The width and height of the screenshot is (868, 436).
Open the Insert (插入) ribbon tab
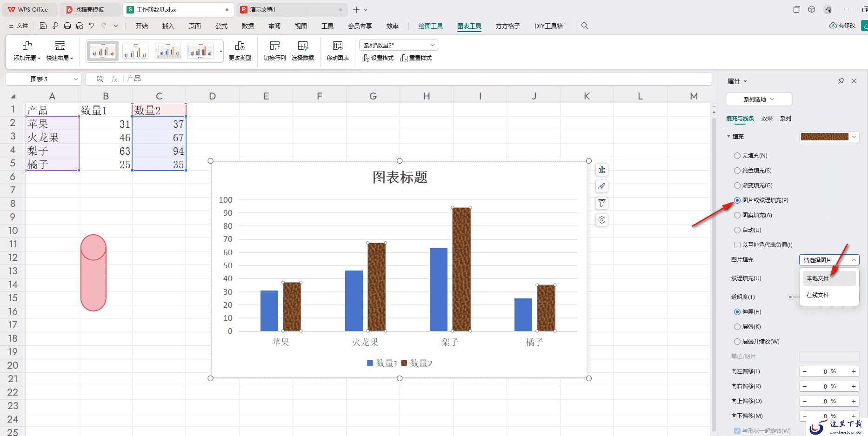pos(168,26)
